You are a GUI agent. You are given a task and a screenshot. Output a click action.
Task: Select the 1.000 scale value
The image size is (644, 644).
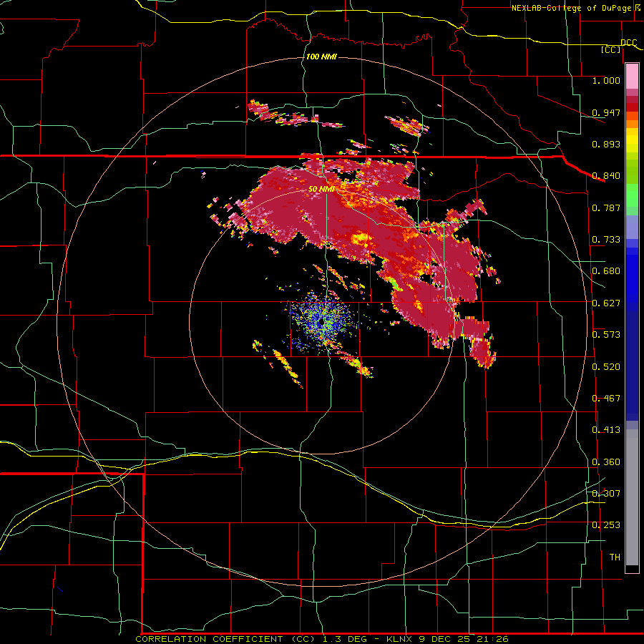point(606,80)
